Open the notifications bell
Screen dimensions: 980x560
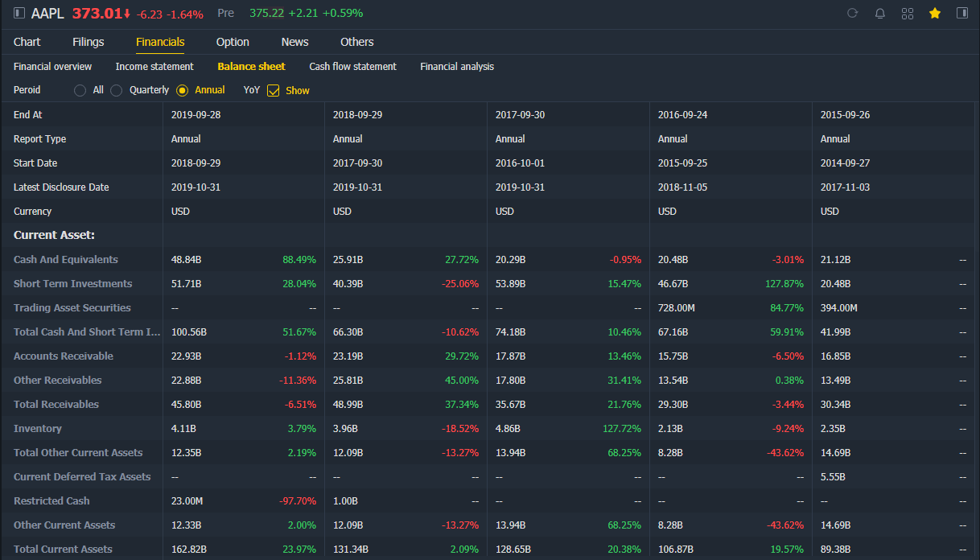(879, 13)
